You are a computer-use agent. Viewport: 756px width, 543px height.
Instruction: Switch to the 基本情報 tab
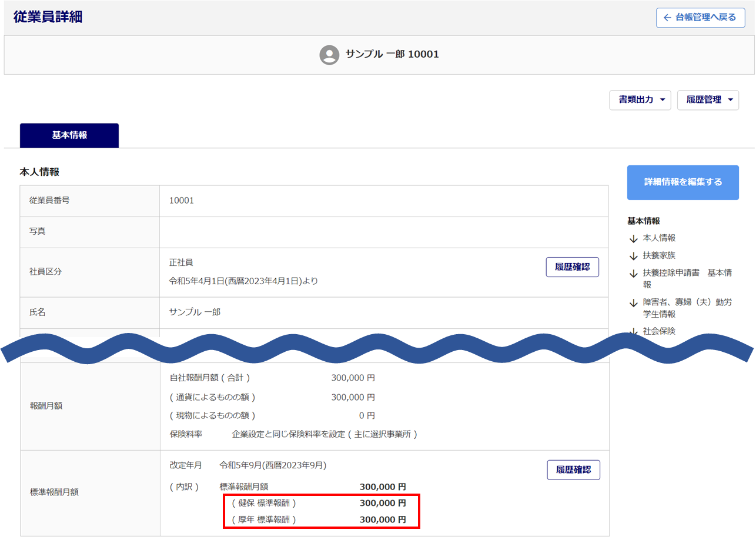69,135
